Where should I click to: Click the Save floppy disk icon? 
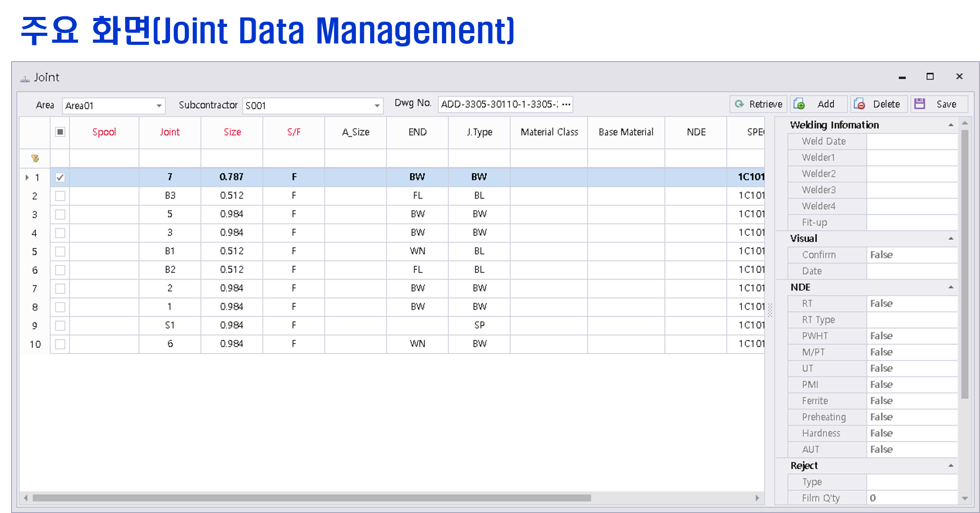coord(920,104)
